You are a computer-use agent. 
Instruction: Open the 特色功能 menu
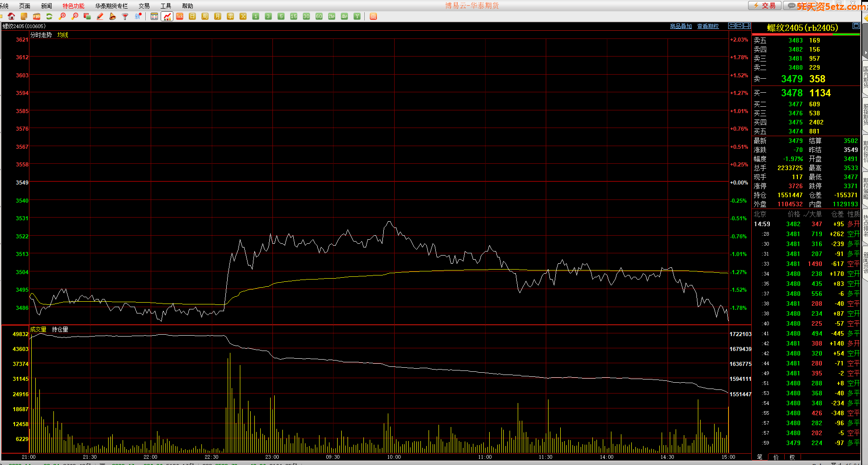tap(73, 6)
